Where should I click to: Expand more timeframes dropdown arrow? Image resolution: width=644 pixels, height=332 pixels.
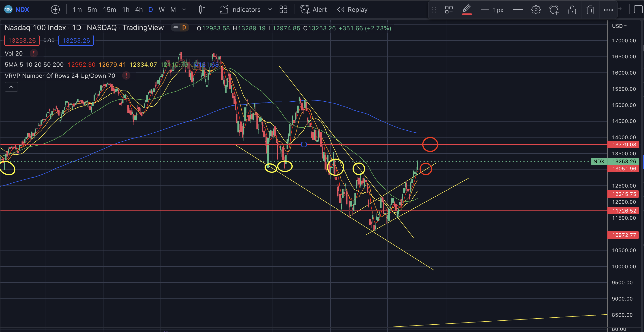[184, 9]
